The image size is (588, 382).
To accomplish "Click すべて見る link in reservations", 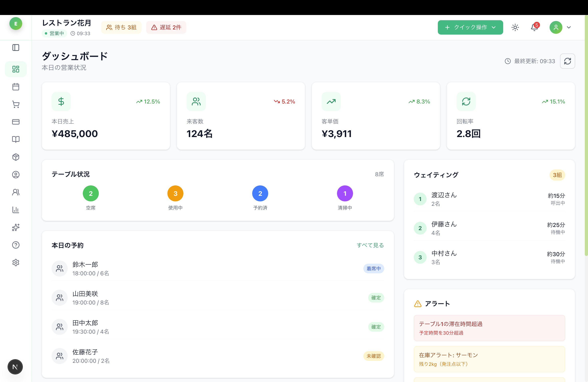I will click(370, 245).
